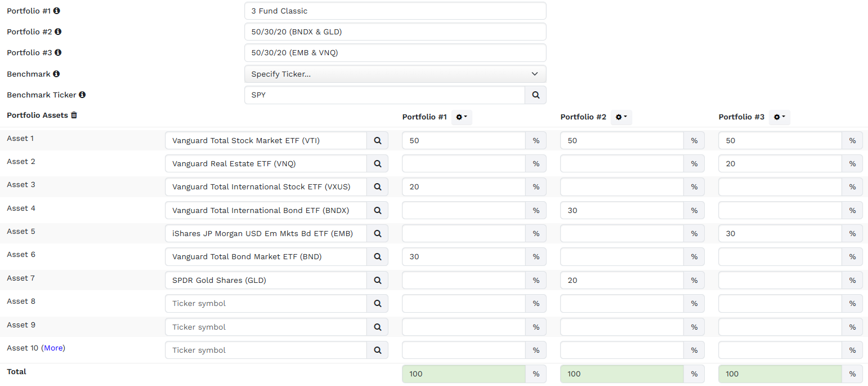Open the Portfolio #1 gear settings menu
Image resolution: width=868 pixels, height=386 pixels.
(x=462, y=117)
